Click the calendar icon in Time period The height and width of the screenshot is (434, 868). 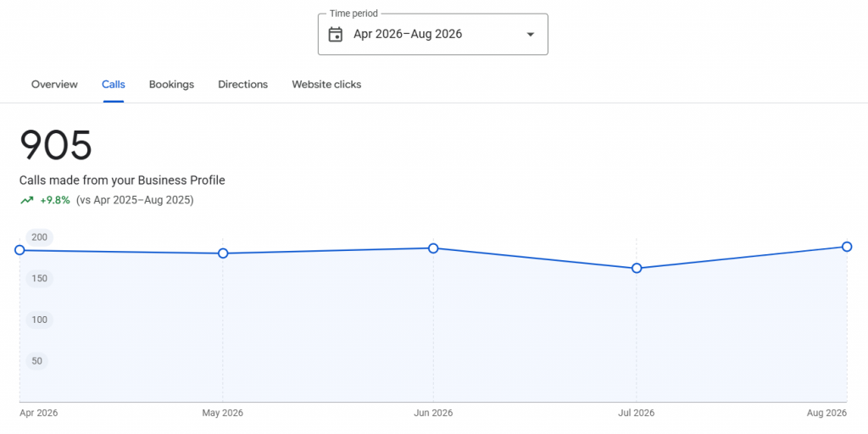[336, 34]
